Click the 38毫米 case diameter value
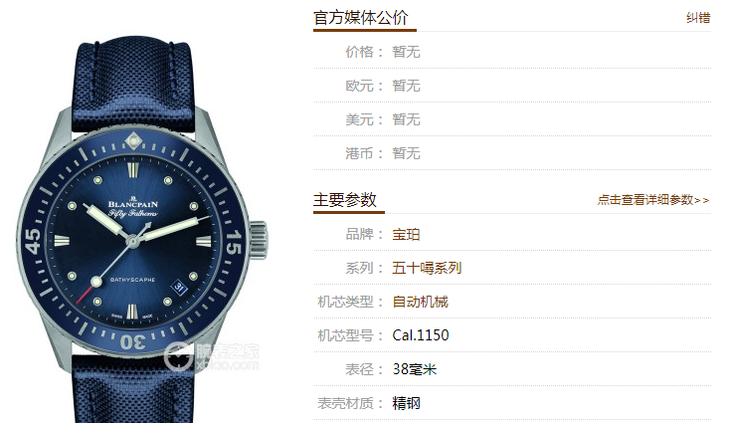Viewport: 730px width, 423px height. point(414,369)
